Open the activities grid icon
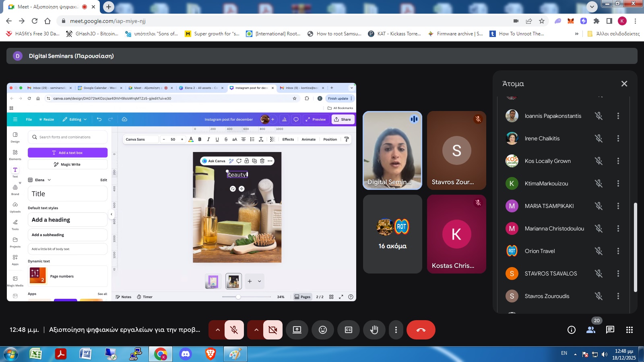 630,330
